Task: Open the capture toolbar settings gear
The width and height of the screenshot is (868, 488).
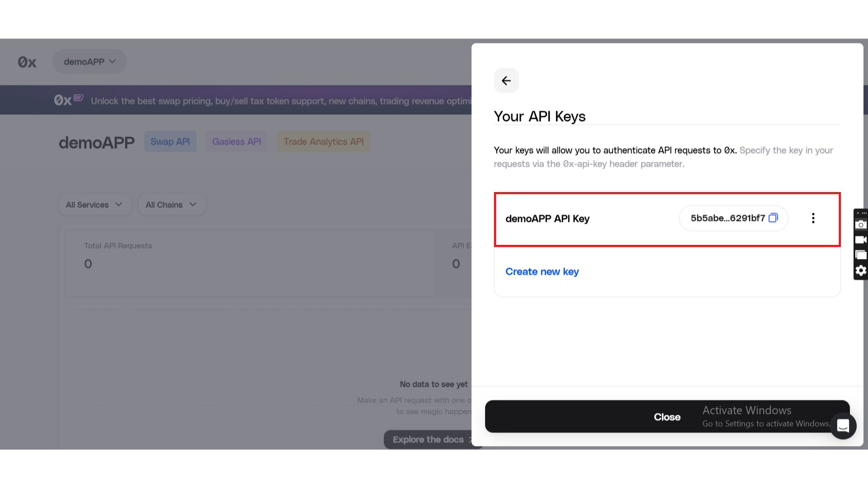Action: coord(861,270)
